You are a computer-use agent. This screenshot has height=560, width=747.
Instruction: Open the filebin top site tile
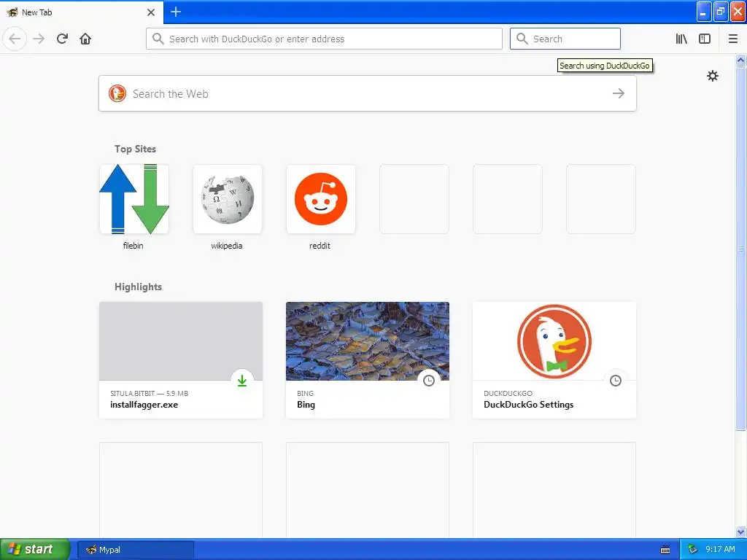pyautogui.click(x=134, y=199)
